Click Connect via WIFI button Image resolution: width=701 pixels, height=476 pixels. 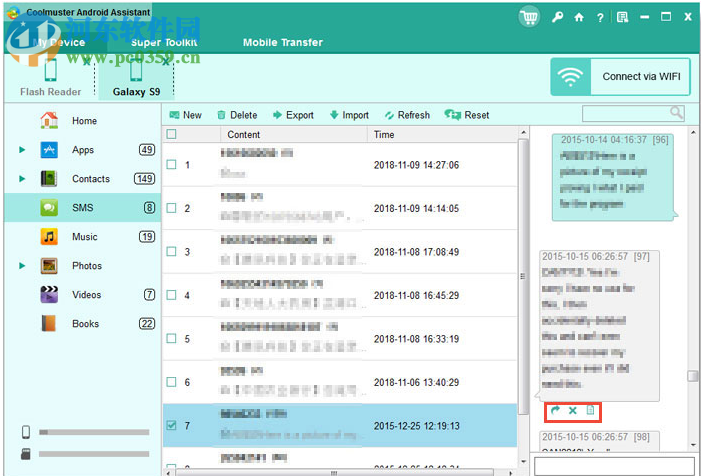coord(621,77)
